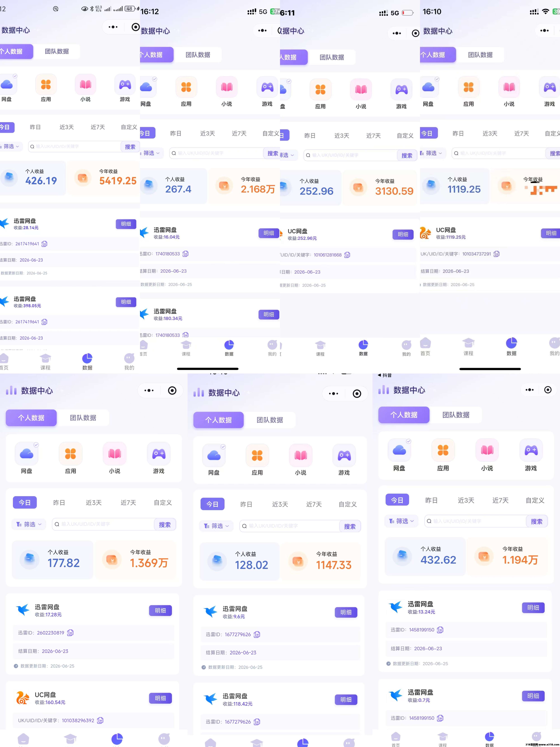The height and width of the screenshot is (747, 560).
Task: Expand 筛选 filter above 个人收益 177.82
Action: pyautogui.click(x=29, y=524)
